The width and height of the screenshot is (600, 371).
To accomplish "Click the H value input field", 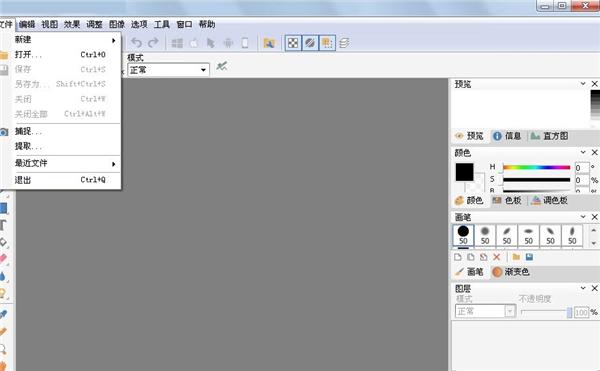I will (582, 168).
